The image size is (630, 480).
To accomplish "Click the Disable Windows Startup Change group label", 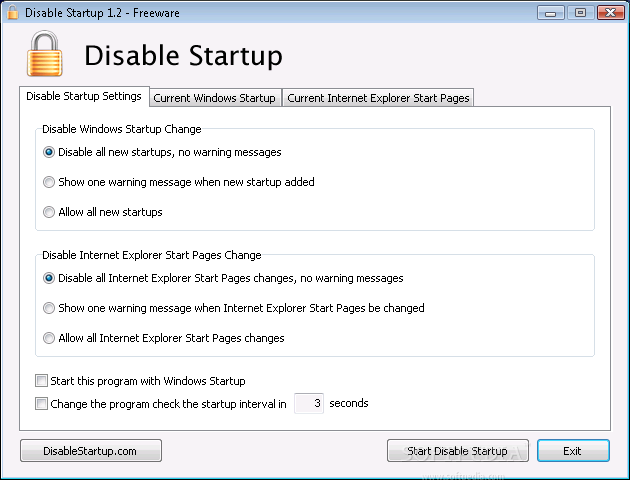I will [x=122, y=129].
